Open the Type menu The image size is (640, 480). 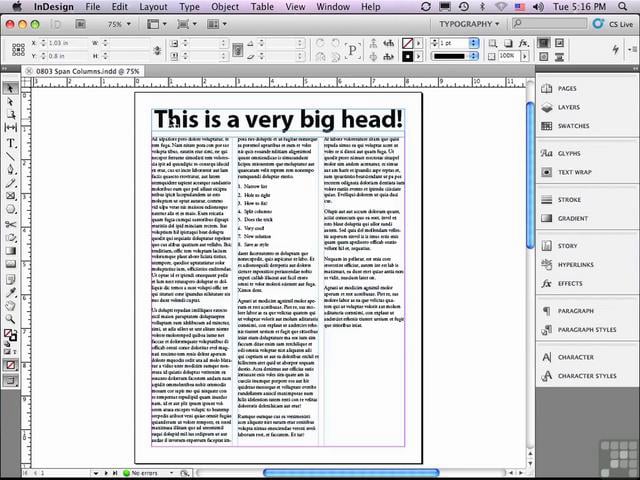click(x=189, y=7)
